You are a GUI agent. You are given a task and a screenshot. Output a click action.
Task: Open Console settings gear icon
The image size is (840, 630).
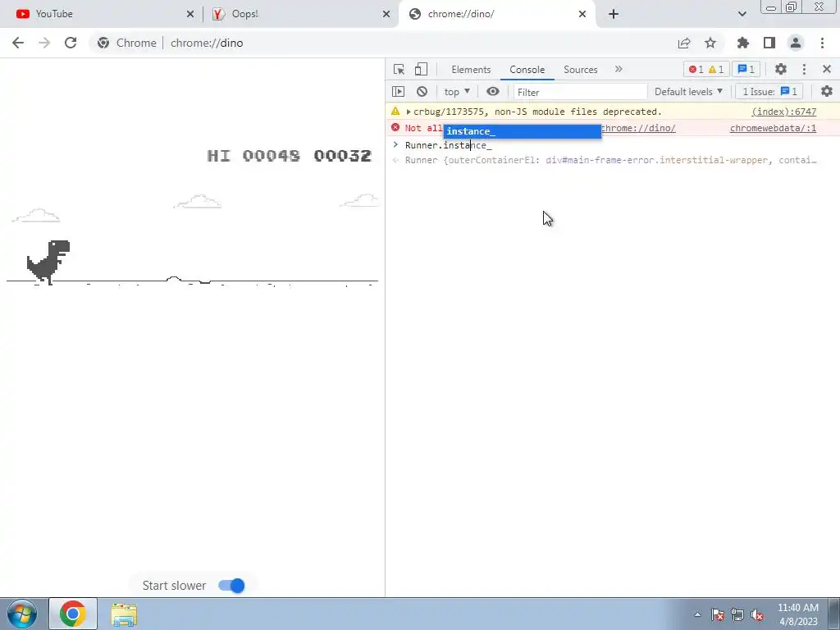pos(827,92)
